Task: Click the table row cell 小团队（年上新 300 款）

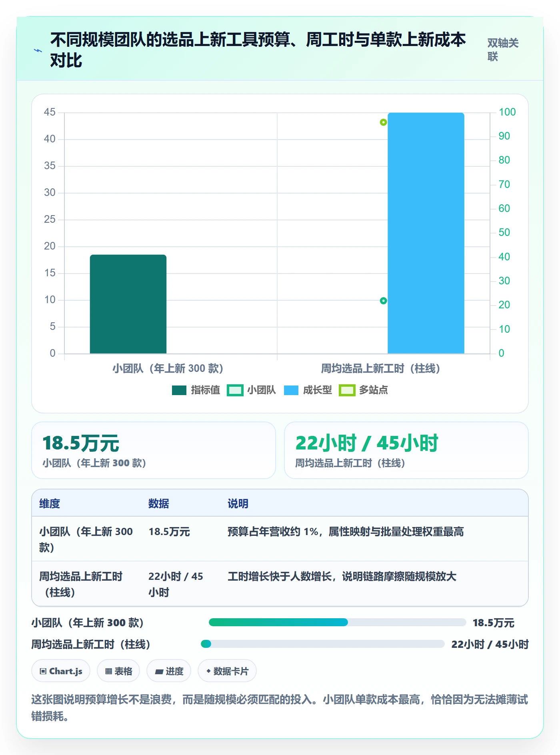Action: 86,539
